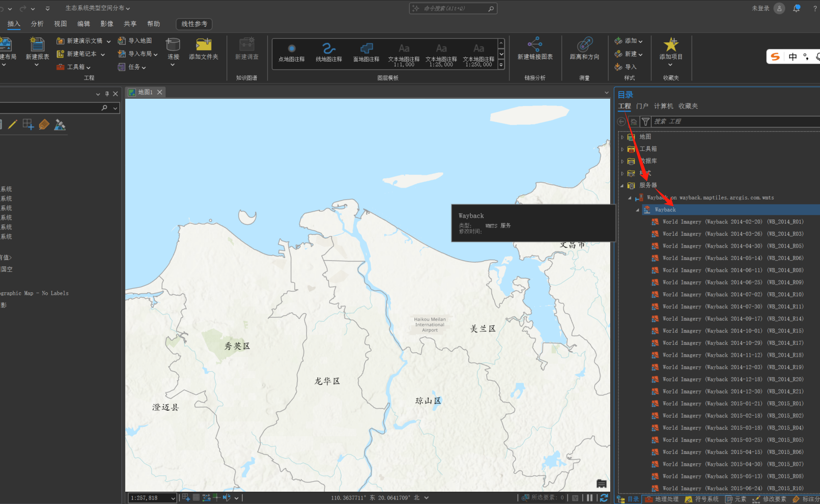This screenshot has height=504, width=820.
Task: Click the pencil editing icon in contents pane
Action: point(13,125)
